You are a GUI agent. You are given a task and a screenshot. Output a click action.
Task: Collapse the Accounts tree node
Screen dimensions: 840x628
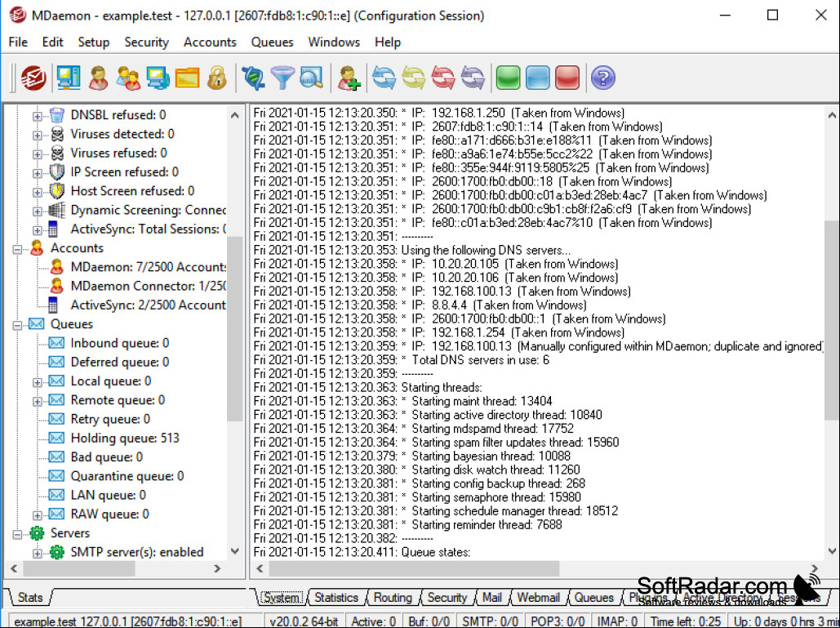point(17,249)
